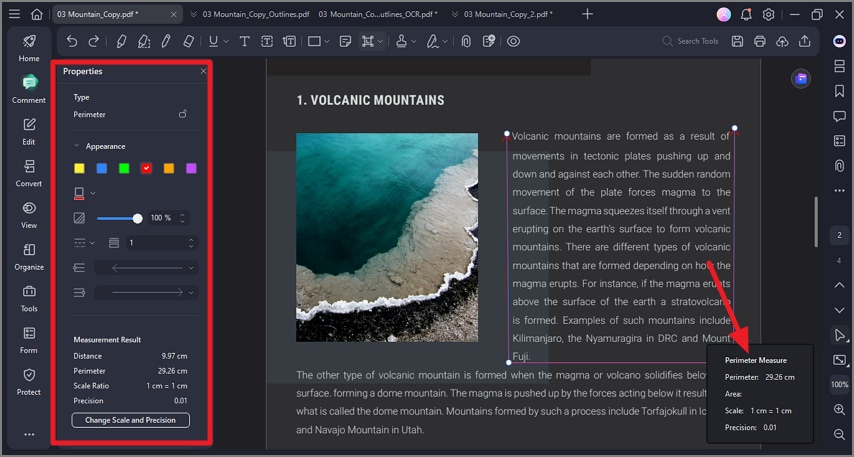Open the Protect sidebar section
Image resolution: width=854 pixels, height=457 pixels.
click(29, 381)
